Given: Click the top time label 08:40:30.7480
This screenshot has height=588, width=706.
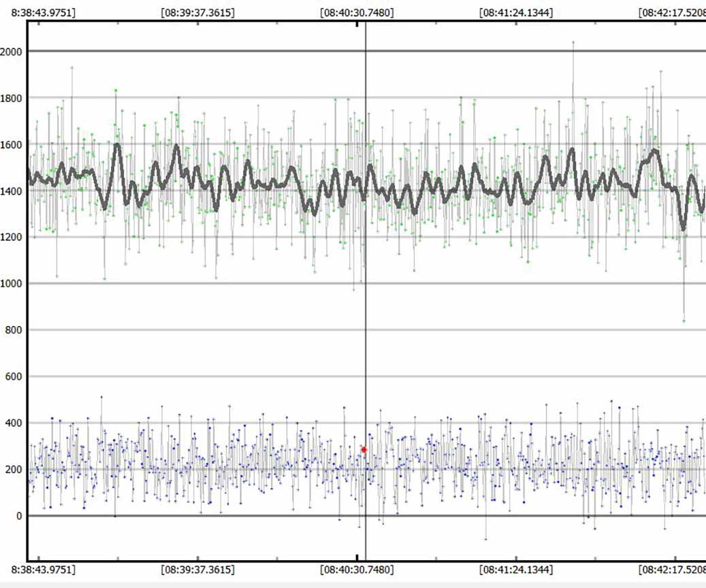Looking at the screenshot, I should click(357, 13).
